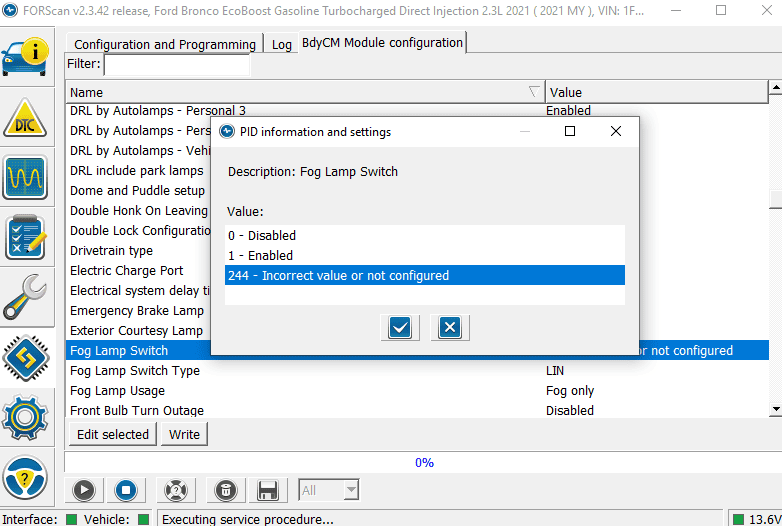Select DRL by Autolamps - Personal 3 row
Screen dimensions: 782x526
pyautogui.click(x=417, y=110)
